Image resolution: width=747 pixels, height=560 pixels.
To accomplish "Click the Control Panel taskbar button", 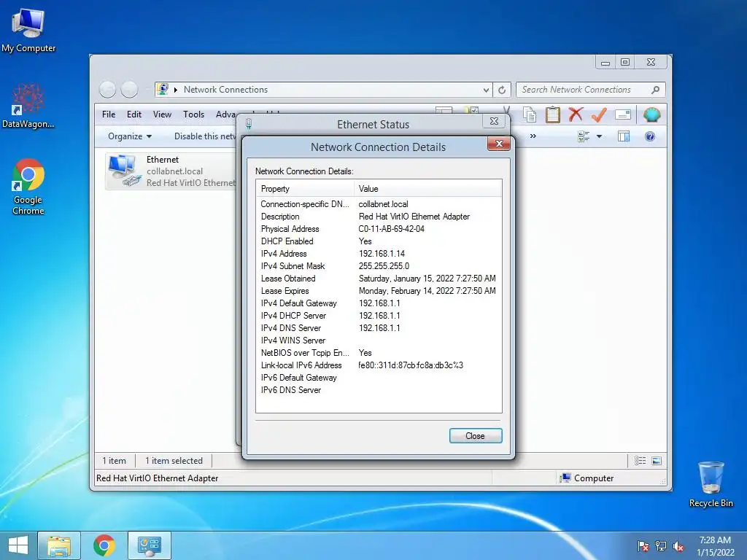I will coord(149,545).
